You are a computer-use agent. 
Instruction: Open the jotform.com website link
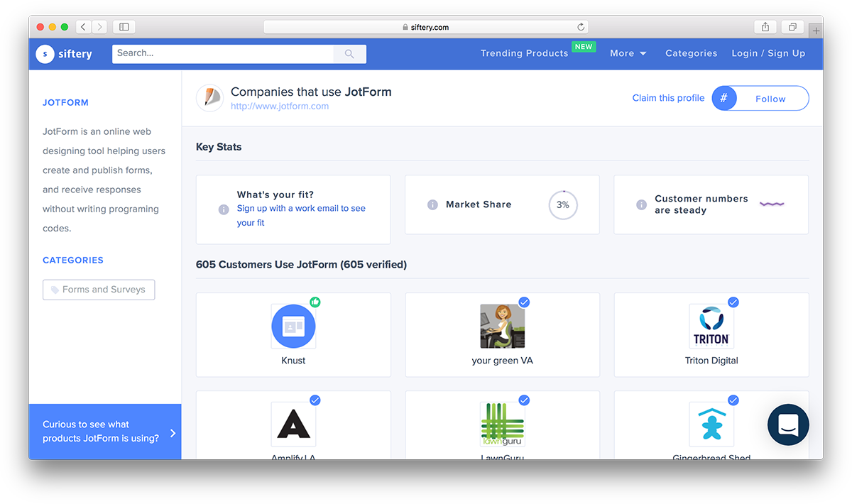click(280, 106)
